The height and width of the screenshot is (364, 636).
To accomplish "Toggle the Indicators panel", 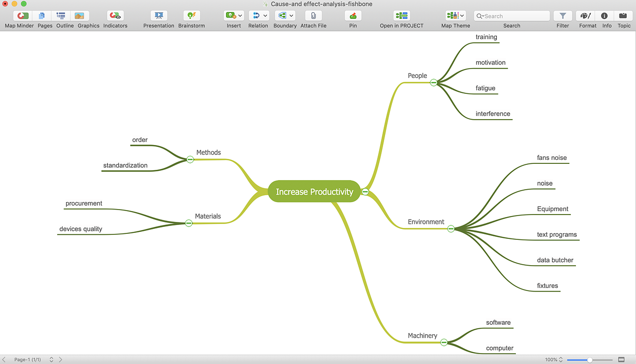I will [115, 16].
